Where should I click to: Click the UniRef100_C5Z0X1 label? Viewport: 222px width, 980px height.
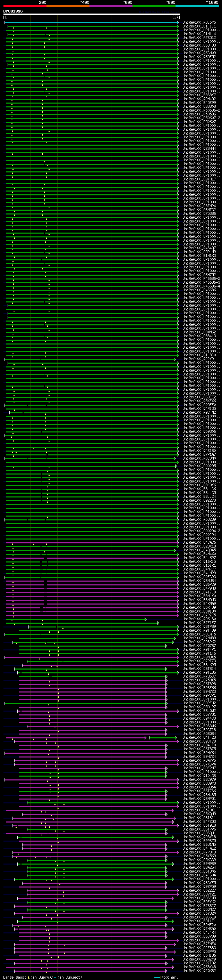[199, 810]
